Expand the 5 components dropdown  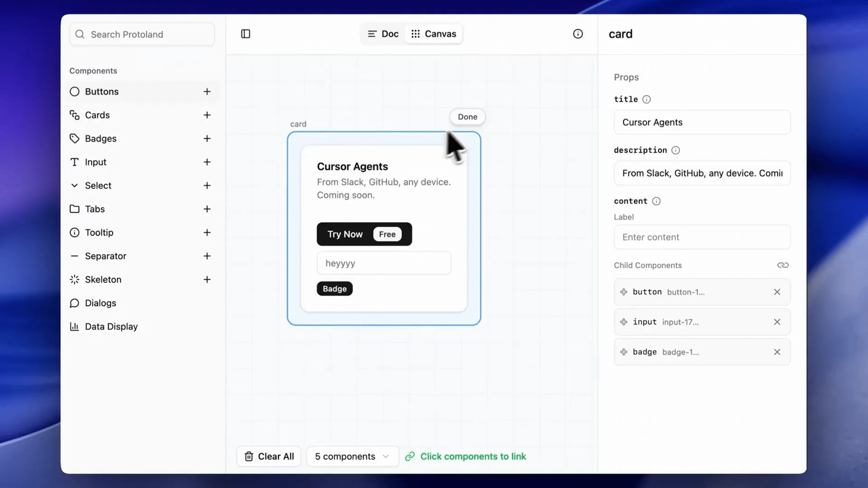(353, 456)
